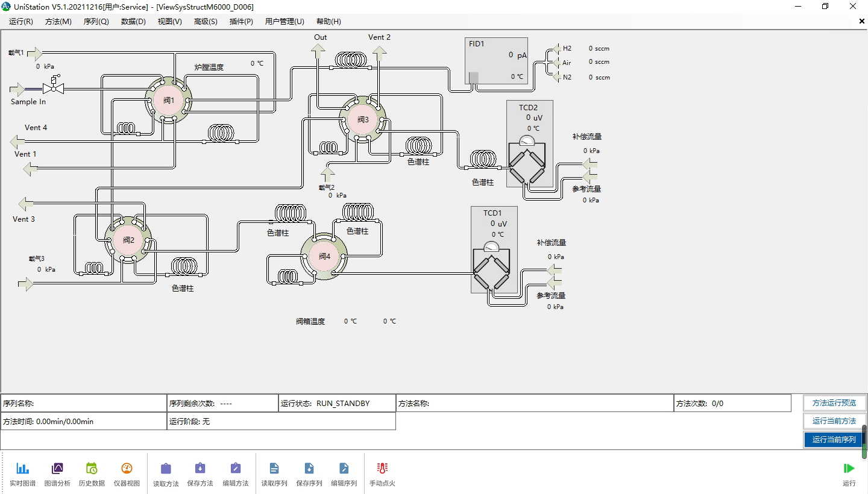Click the FID1 detector block

click(497, 61)
